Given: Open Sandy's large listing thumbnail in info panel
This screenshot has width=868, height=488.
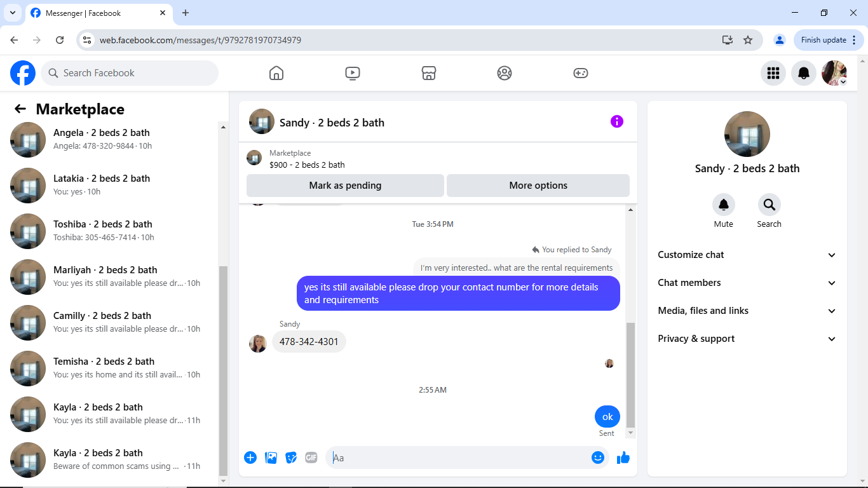Looking at the screenshot, I should (x=747, y=134).
